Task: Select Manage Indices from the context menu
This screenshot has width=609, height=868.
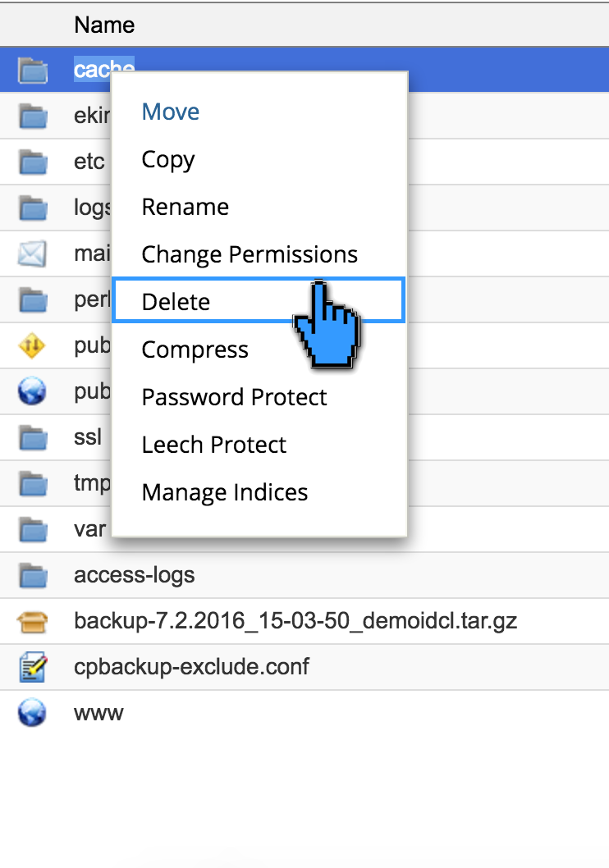Action: click(224, 491)
